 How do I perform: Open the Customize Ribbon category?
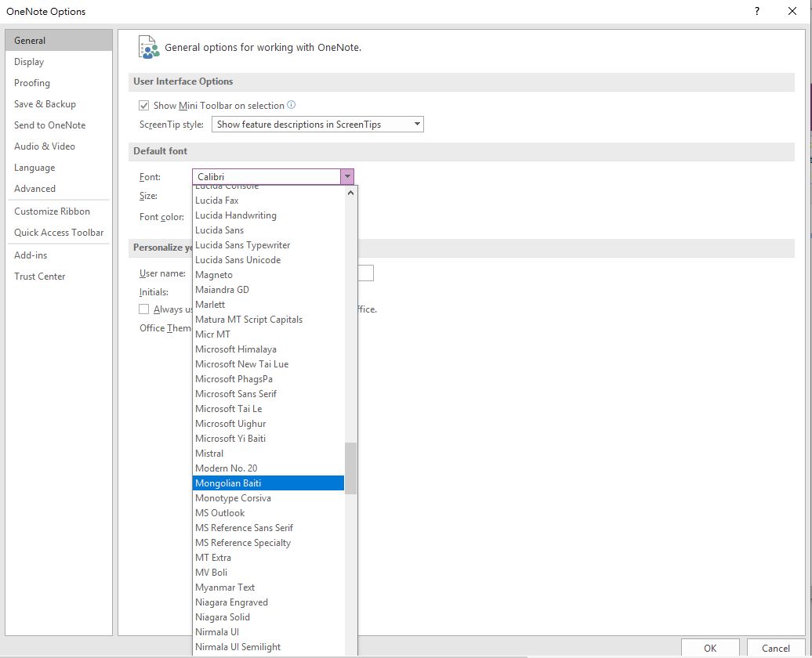(x=59, y=211)
